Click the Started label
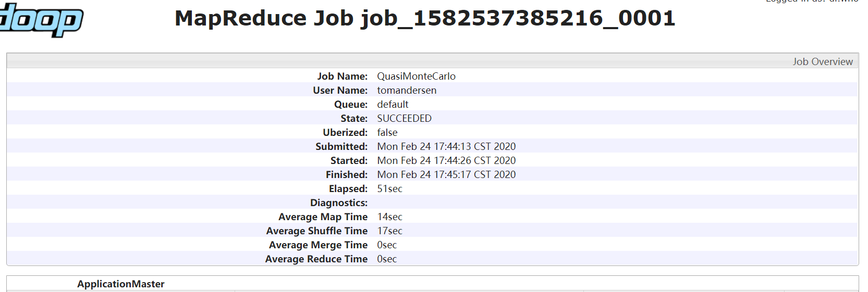The image size is (868, 292). pyautogui.click(x=349, y=160)
